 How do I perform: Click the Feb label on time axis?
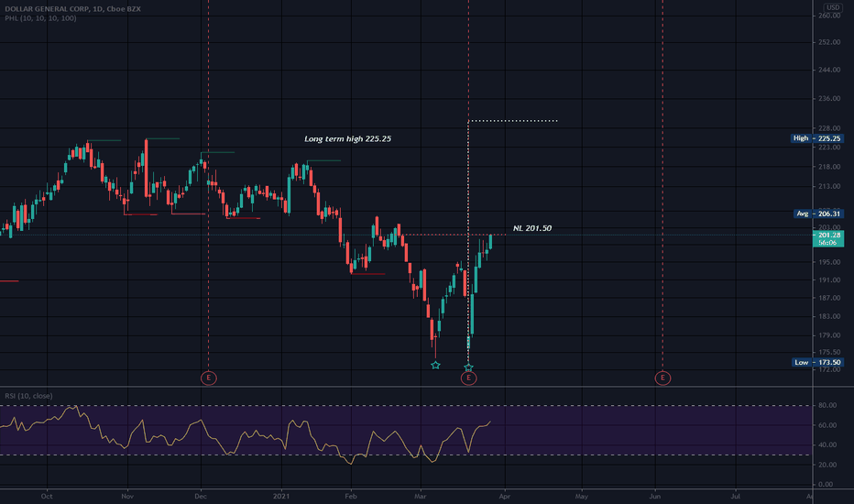(x=351, y=497)
